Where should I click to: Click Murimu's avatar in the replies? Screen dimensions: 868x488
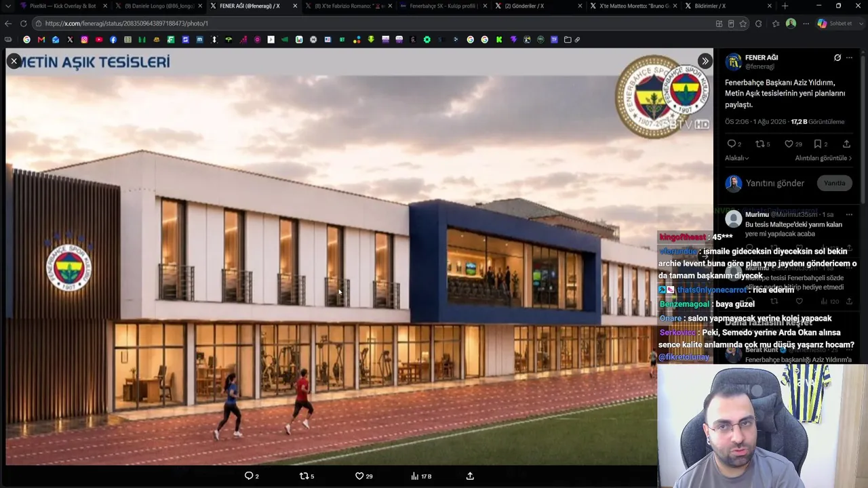point(733,218)
